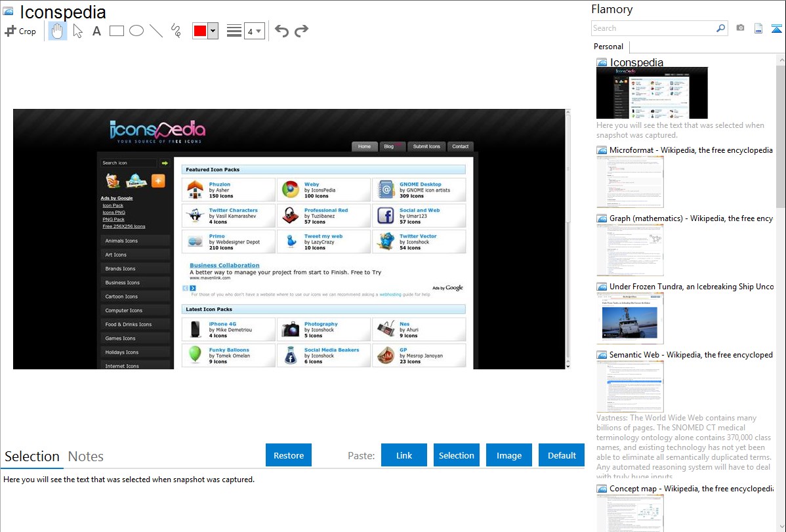Screen dimensions: 786x532
Task: Choose the freehand scribble tool
Action: pyautogui.click(x=176, y=31)
